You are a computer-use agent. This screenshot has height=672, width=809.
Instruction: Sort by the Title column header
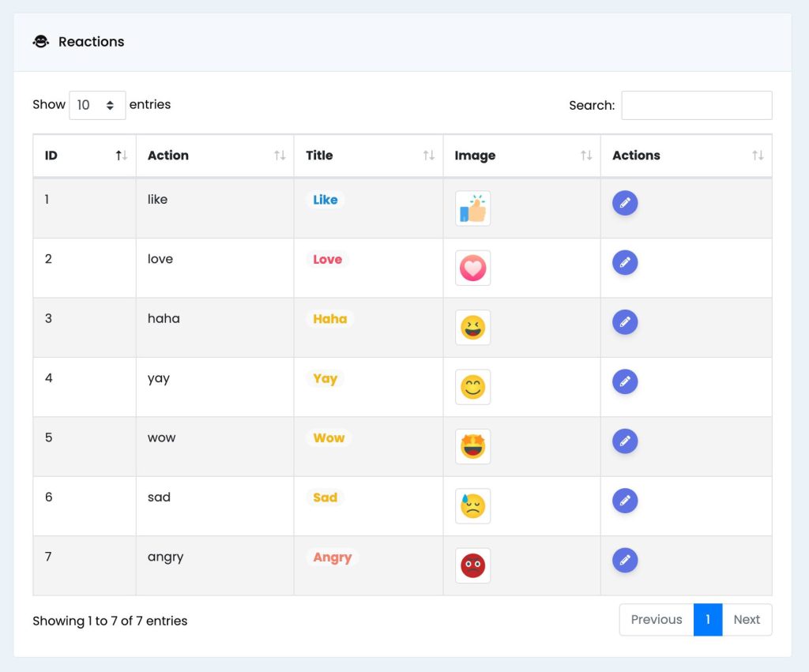pos(368,156)
